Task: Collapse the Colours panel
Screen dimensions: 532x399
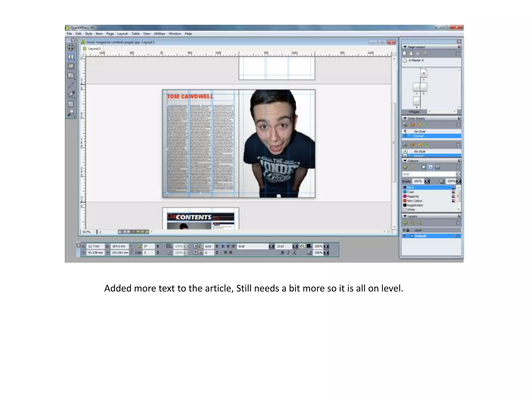Action: (x=405, y=161)
